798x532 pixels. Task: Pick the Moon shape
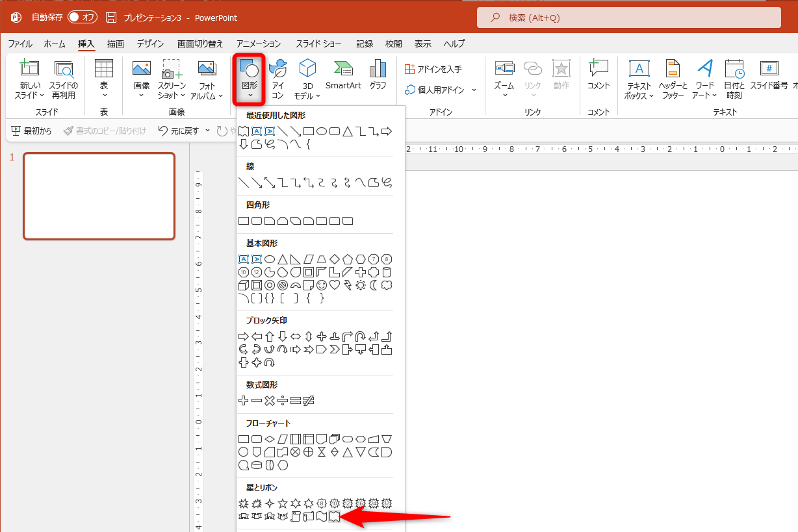tap(374, 285)
